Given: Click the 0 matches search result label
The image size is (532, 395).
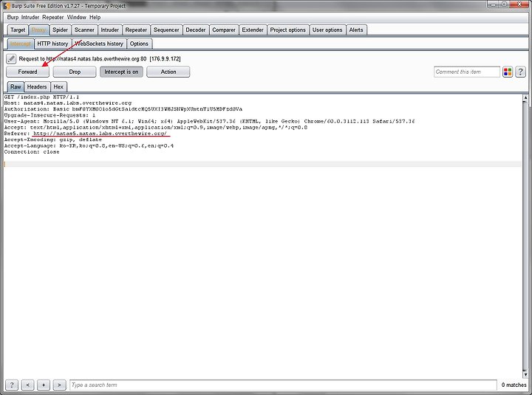Looking at the screenshot, I should (x=514, y=385).
